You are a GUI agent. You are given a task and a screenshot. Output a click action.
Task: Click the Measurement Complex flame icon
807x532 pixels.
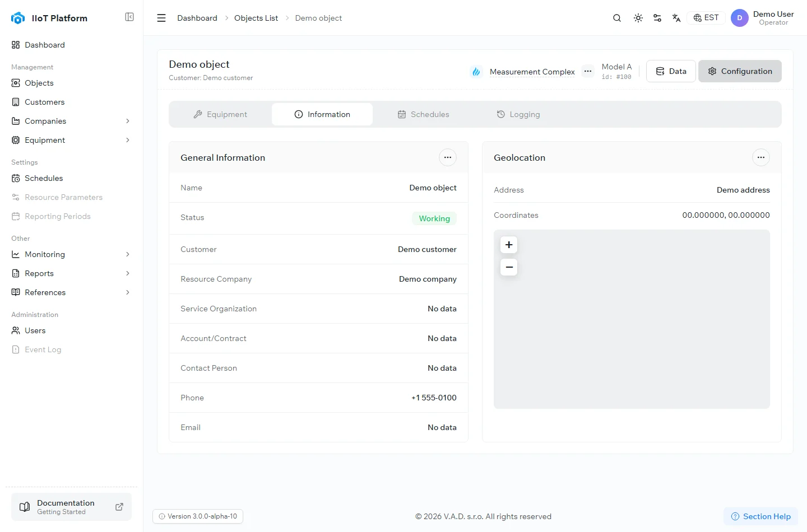pos(476,72)
